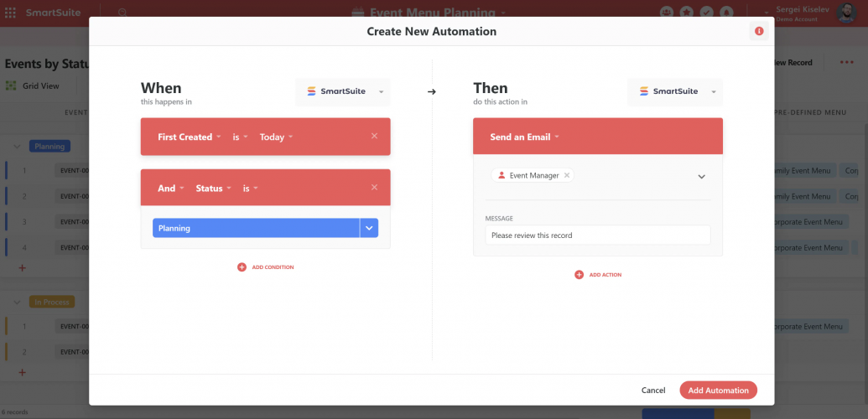Expand the email recipients chevron
The height and width of the screenshot is (419, 868).
click(x=701, y=177)
